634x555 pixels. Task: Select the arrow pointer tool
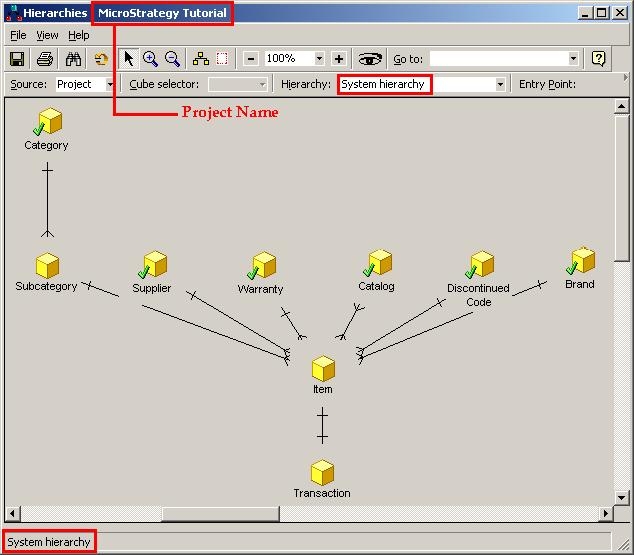coord(129,59)
